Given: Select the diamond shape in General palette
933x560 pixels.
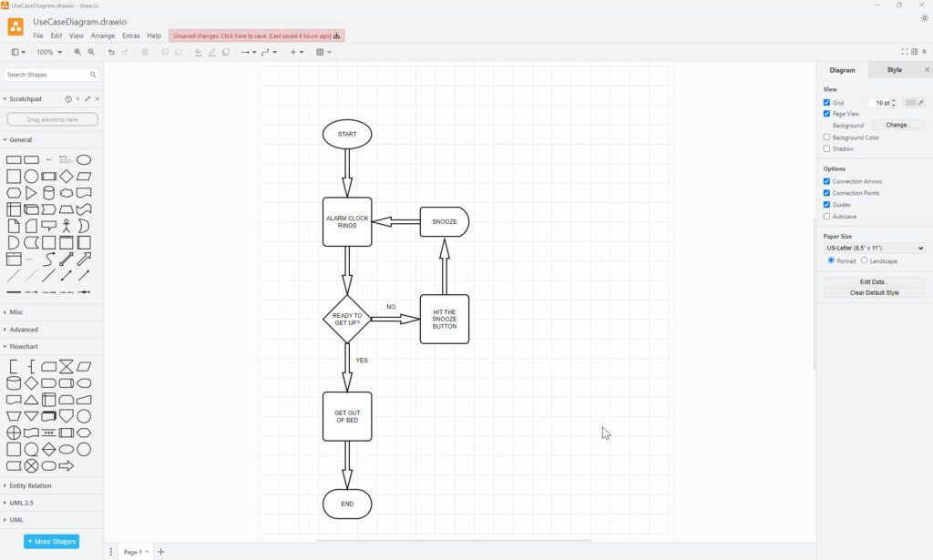Looking at the screenshot, I should (x=66, y=177).
